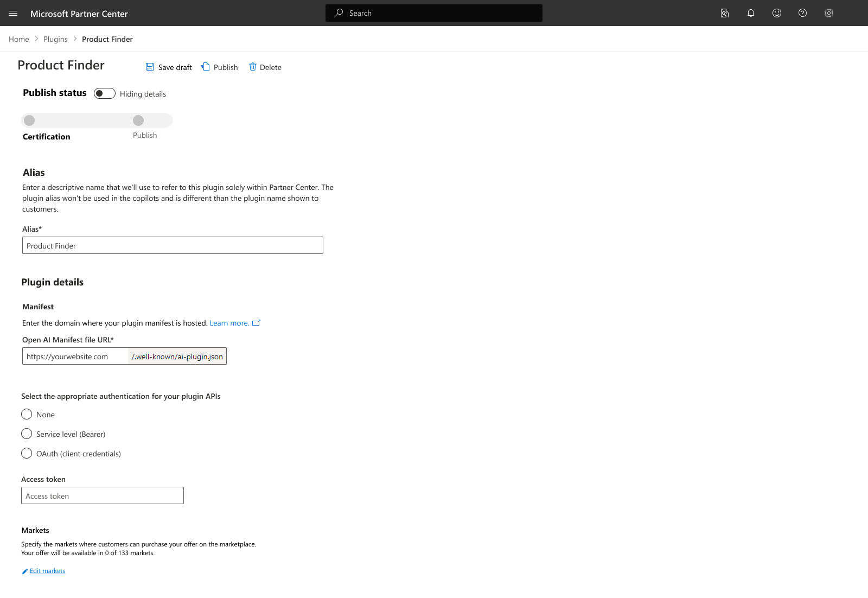Focus the Search box in header
The height and width of the screenshot is (598, 868).
[434, 13]
